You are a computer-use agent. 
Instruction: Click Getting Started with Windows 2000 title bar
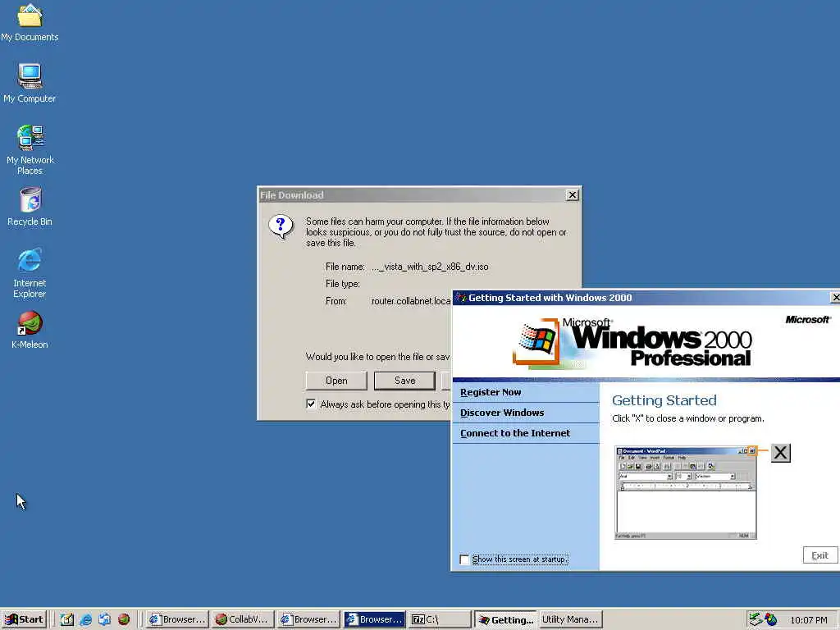(x=646, y=298)
